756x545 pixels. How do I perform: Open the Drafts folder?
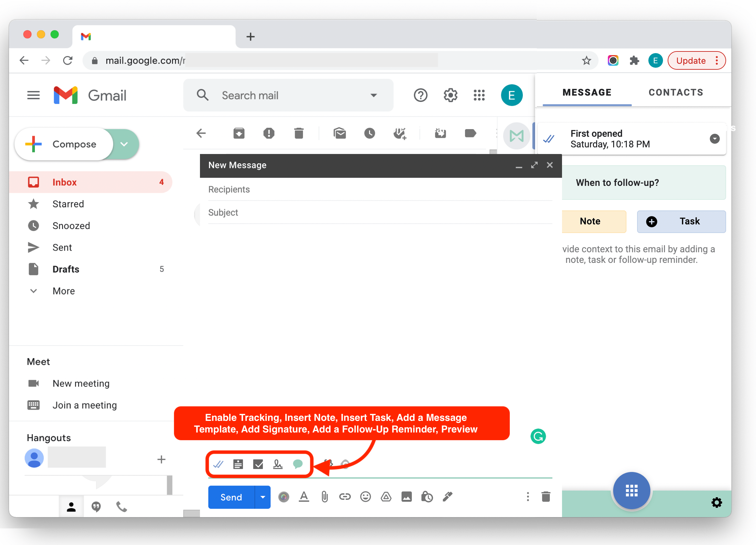click(66, 269)
